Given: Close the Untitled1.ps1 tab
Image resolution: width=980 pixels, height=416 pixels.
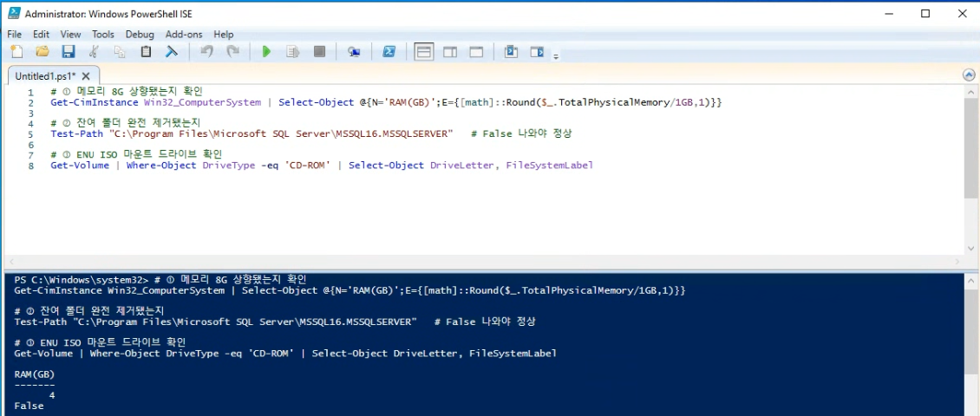Looking at the screenshot, I should [x=86, y=75].
